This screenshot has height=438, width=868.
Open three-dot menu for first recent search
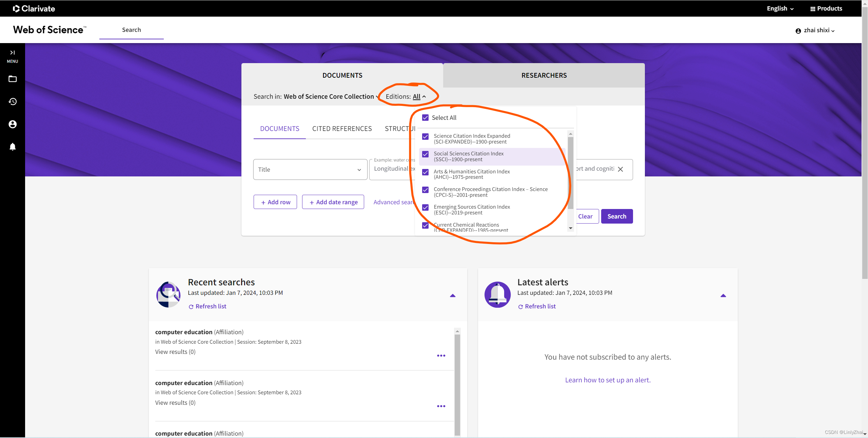pyautogui.click(x=441, y=356)
